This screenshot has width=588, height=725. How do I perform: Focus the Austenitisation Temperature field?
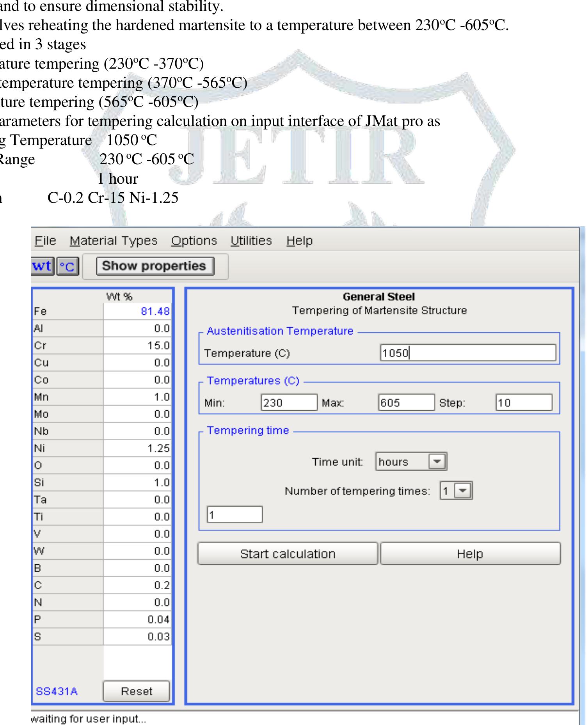coord(468,353)
